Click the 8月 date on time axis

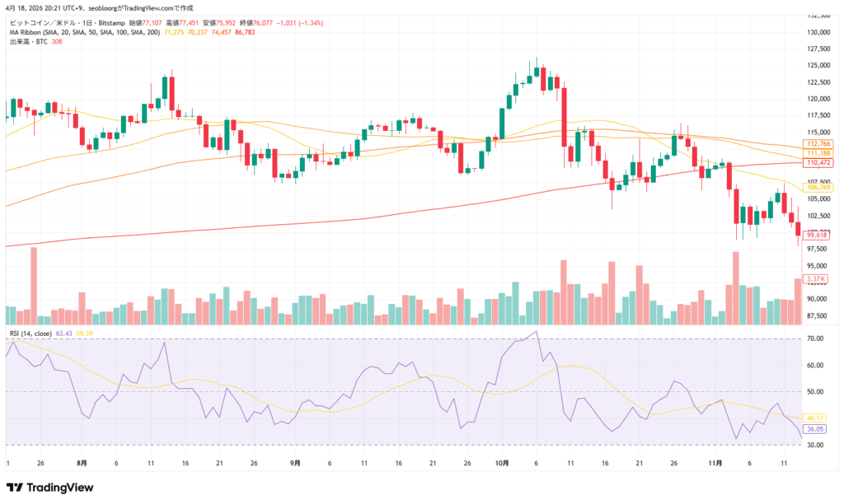pyautogui.click(x=82, y=464)
